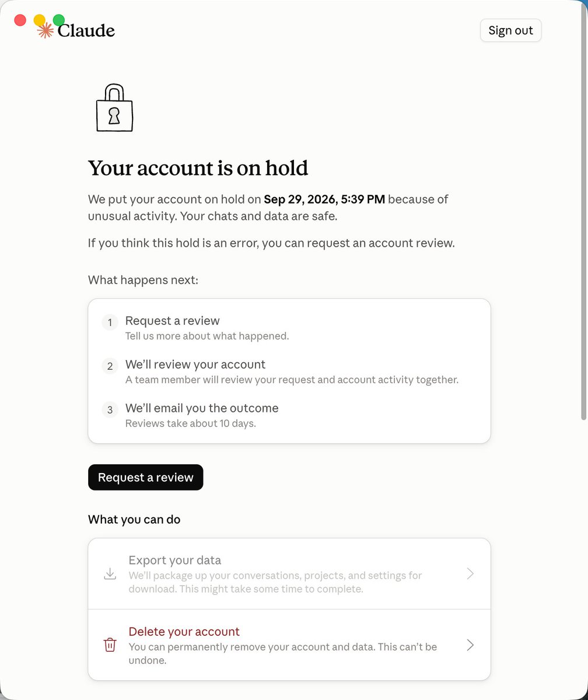Click the Claude starburst logo icon
588x700 pixels.
click(45, 30)
